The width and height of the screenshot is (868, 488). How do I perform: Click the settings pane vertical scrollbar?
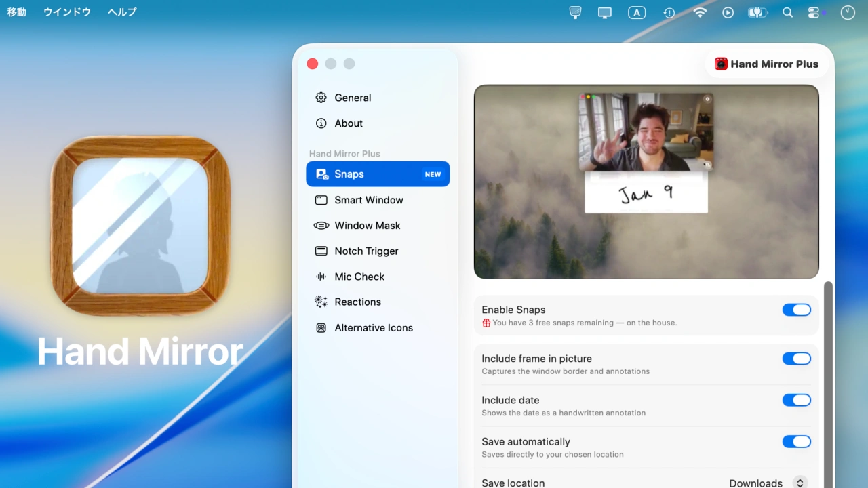(828, 380)
